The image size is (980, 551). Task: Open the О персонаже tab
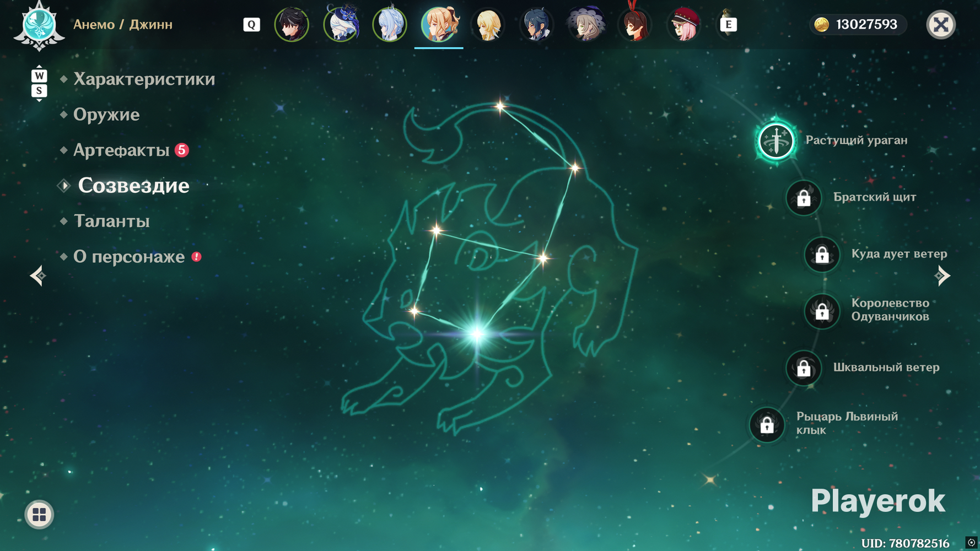(x=129, y=257)
